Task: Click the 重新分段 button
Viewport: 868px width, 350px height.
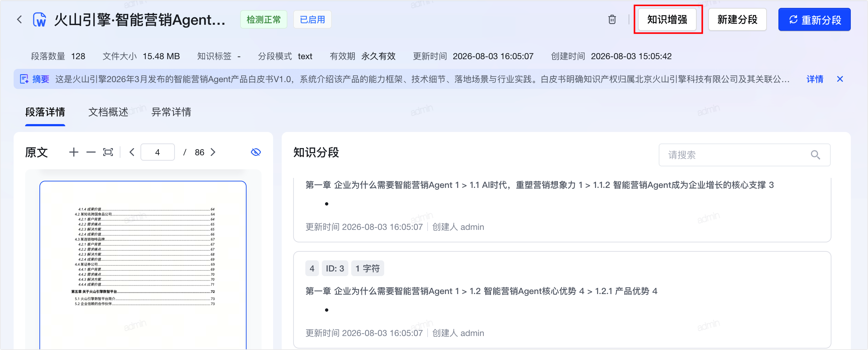Action: pyautogui.click(x=814, y=19)
